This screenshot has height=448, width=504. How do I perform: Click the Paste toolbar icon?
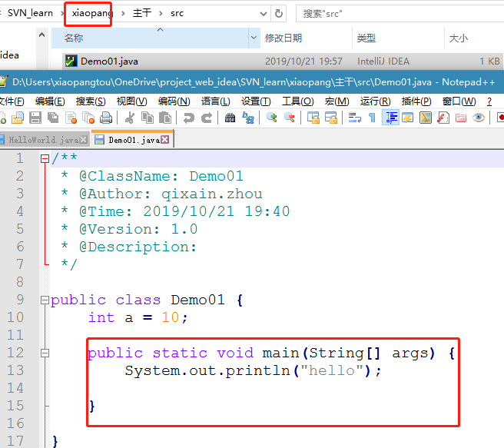coord(165,118)
